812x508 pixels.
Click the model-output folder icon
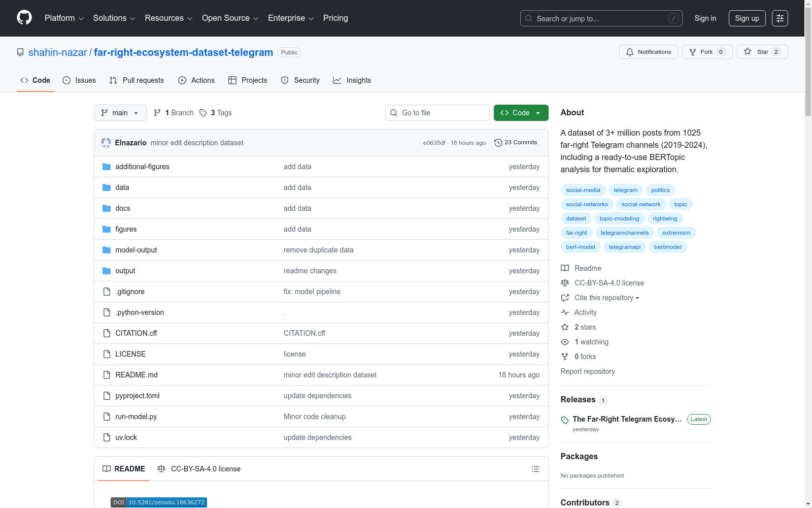[x=107, y=250]
